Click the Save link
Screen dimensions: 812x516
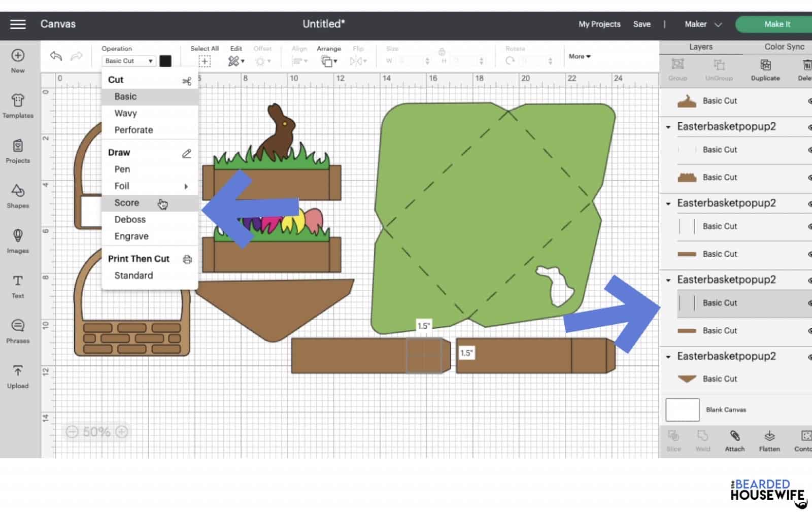(641, 24)
